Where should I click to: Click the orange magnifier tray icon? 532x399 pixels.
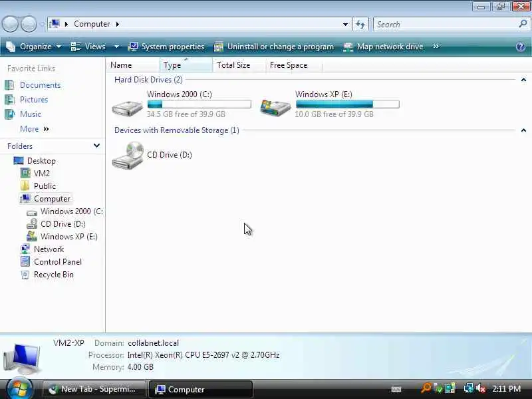pos(426,388)
